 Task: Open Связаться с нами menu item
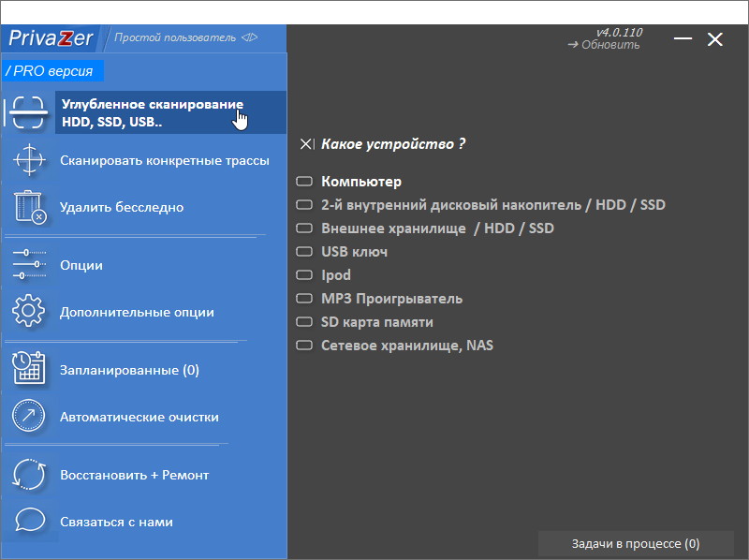(116, 523)
